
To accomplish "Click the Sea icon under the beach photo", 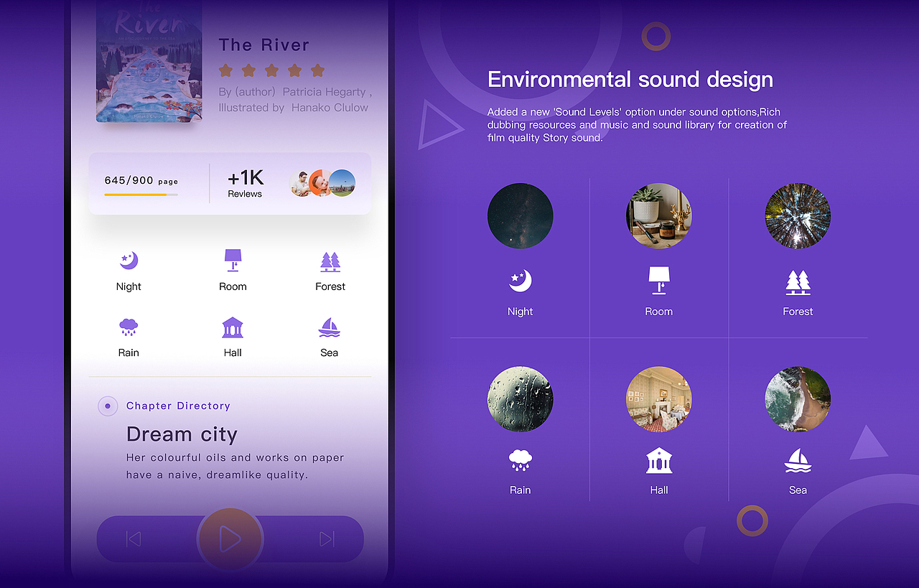I will pos(798,462).
